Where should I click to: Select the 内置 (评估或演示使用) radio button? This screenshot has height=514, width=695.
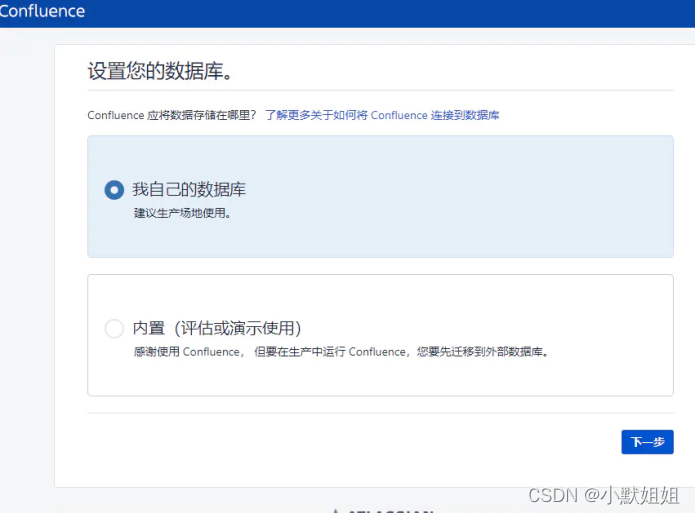coord(114,328)
